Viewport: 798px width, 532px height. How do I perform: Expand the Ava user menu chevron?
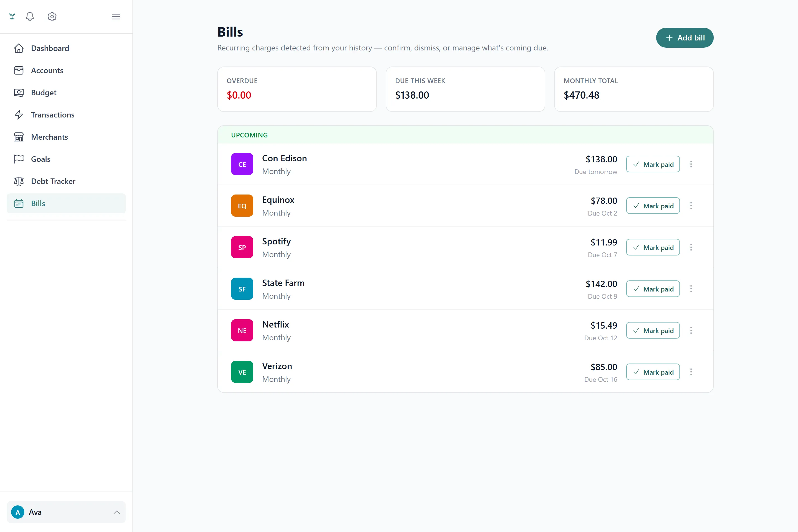pyautogui.click(x=117, y=512)
